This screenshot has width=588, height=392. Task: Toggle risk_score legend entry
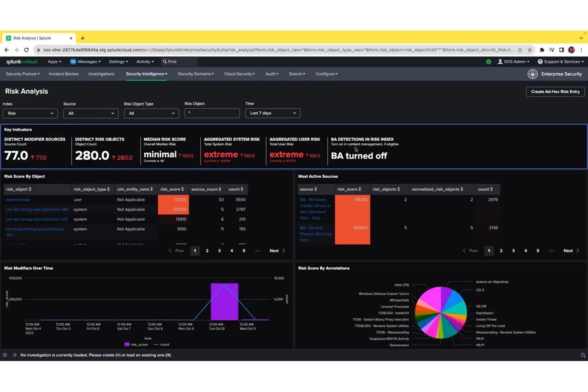tap(136, 344)
